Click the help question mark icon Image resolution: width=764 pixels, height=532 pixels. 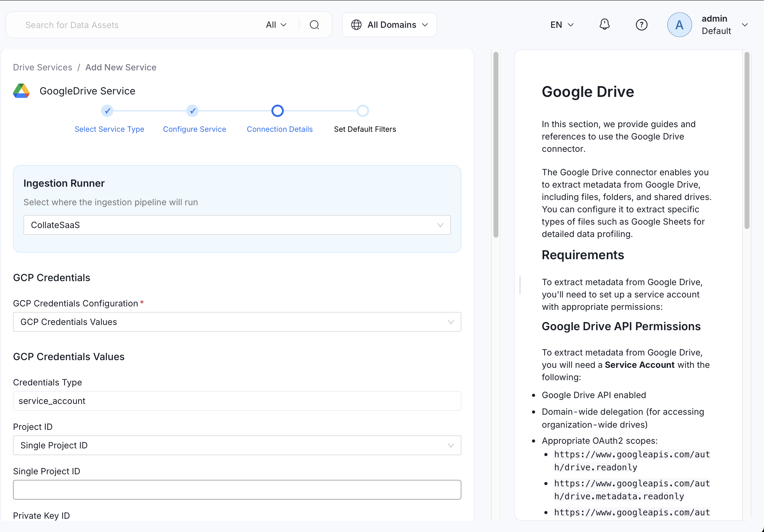click(641, 24)
